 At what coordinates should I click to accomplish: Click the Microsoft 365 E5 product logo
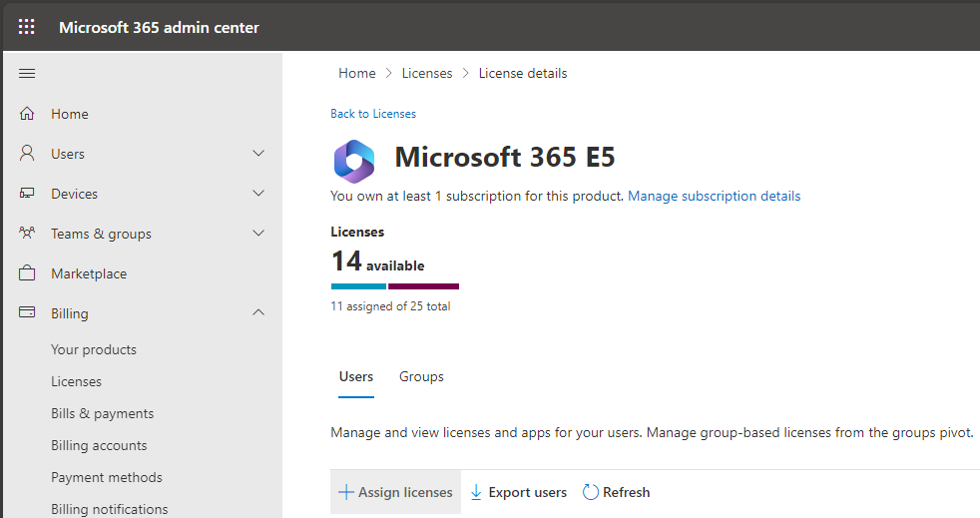[354, 162]
